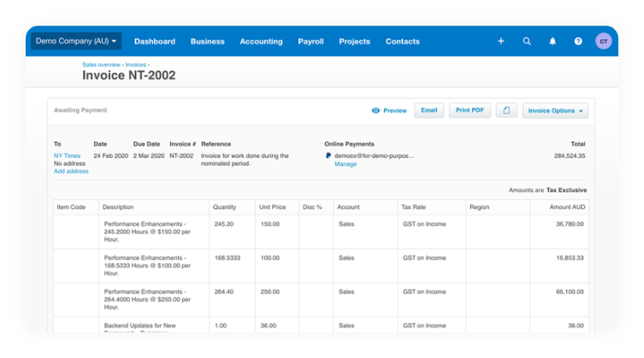Open the NY Times contact link
Viewport: 644px width, 358px height.
67,156
